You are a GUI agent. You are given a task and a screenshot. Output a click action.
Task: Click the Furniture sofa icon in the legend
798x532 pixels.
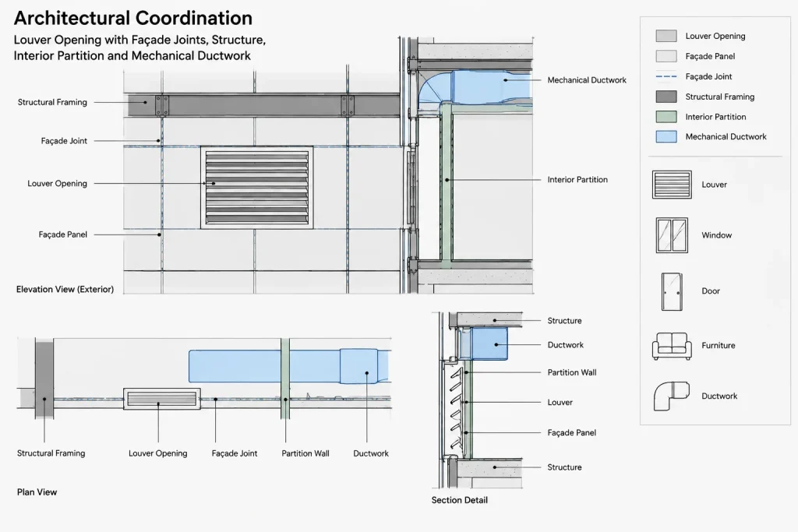click(x=672, y=347)
